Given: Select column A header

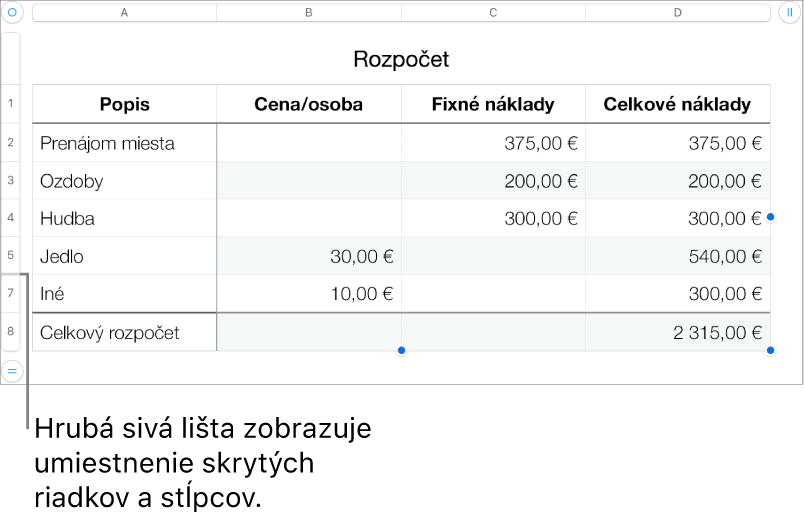Looking at the screenshot, I should click(x=125, y=13).
